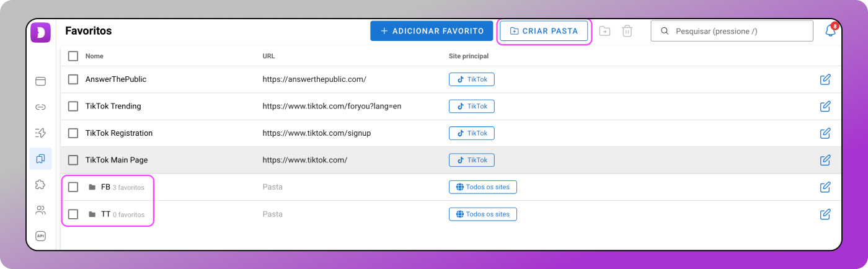
Task: Focus the Pesquisar search field
Action: (738, 31)
